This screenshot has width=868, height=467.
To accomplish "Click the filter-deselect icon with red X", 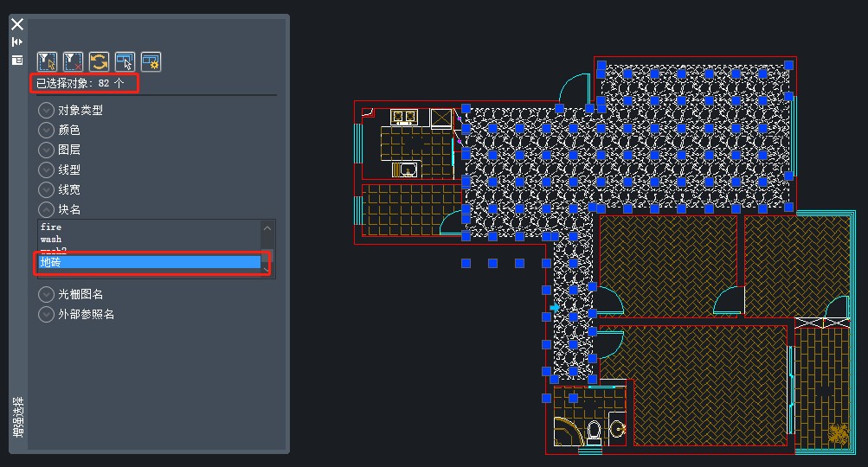I will point(73,61).
